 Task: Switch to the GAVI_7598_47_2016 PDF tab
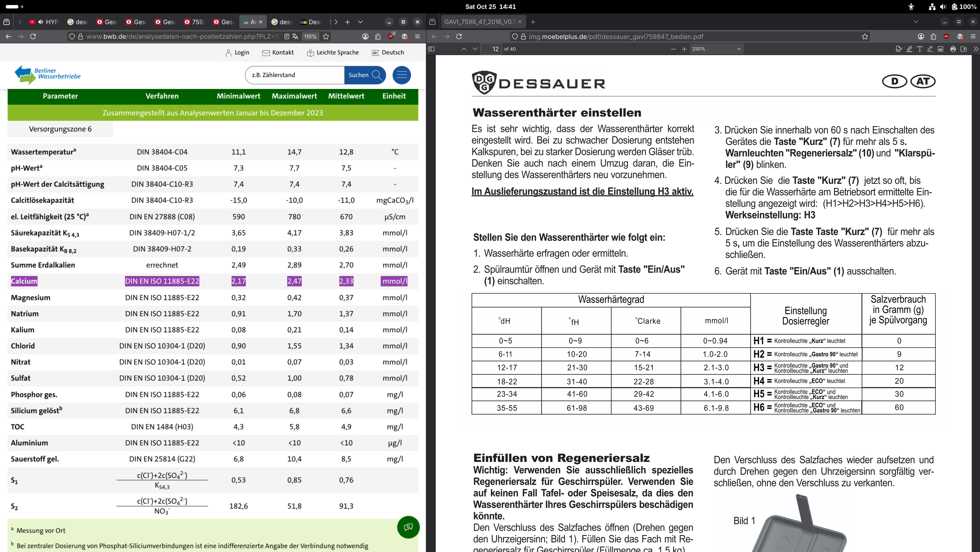(x=479, y=22)
